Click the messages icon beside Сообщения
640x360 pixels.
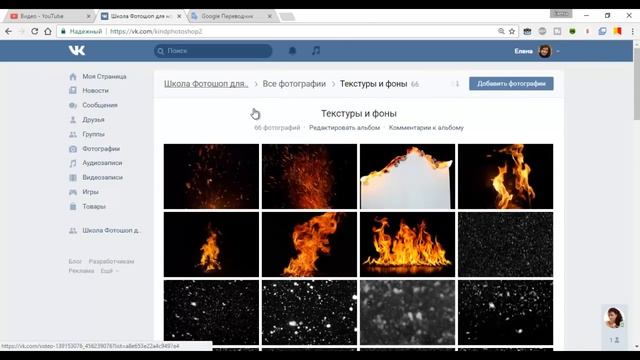pos(73,105)
